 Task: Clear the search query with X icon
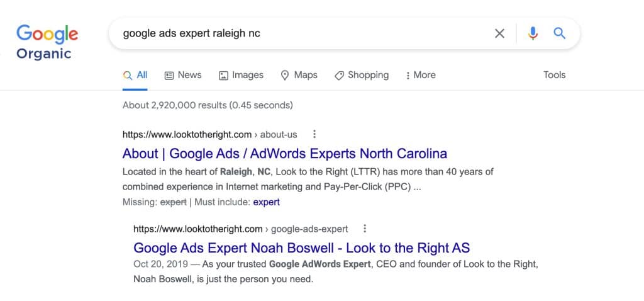(x=499, y=33)
